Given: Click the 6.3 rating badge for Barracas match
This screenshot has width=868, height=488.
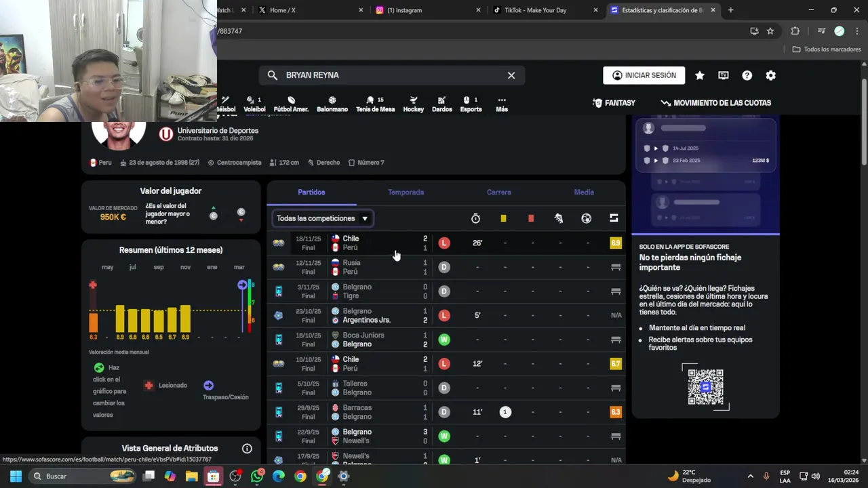Looking at the screenshot, I should [616, 412].
